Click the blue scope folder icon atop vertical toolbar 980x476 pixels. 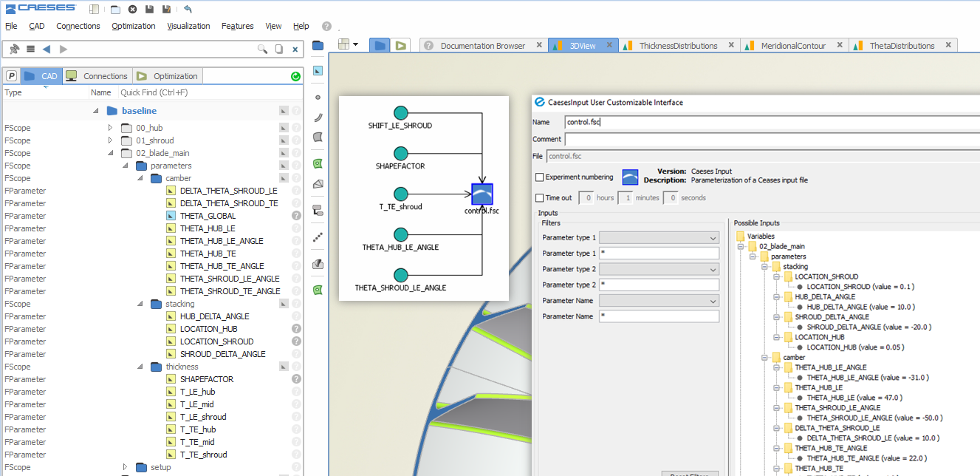318,45
